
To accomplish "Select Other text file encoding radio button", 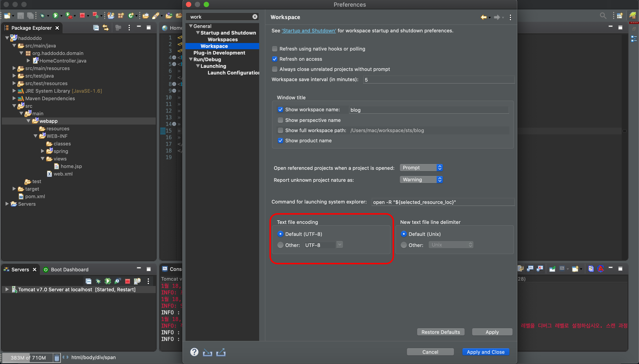I will pyautogui.click(x=280, y=245).
